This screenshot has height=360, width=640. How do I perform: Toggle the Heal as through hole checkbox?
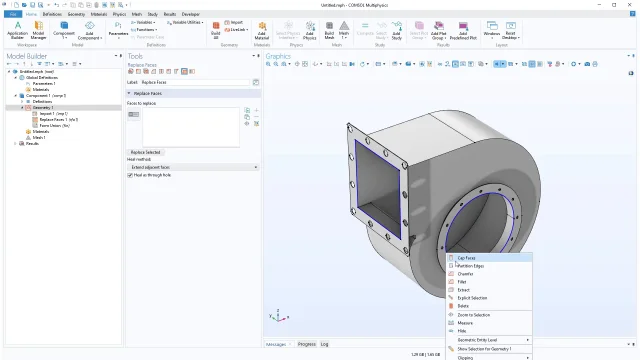130,175
